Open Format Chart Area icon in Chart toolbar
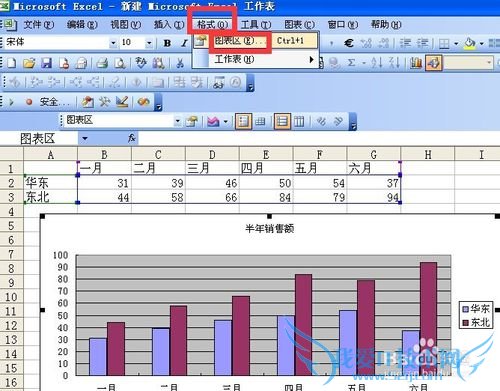The height and width of the screenshot is (391, 500). tap(192, 121)
